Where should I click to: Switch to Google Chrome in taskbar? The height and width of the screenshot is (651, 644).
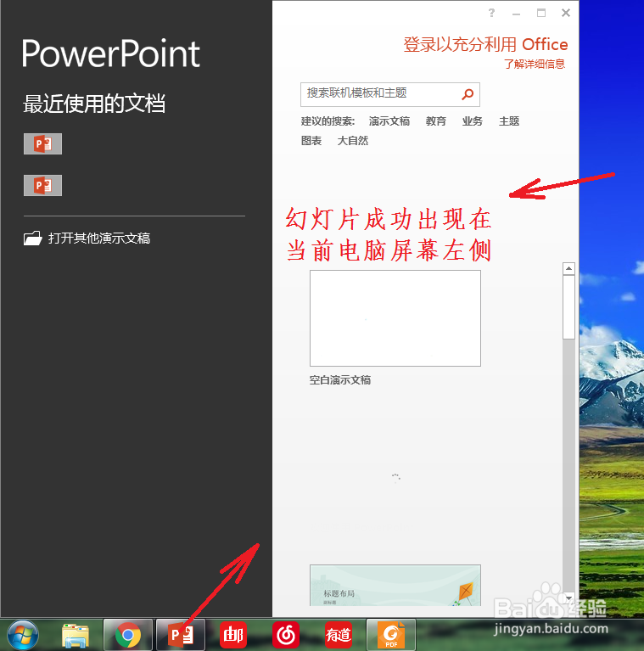pyautogui.click(x=128, y=635)
